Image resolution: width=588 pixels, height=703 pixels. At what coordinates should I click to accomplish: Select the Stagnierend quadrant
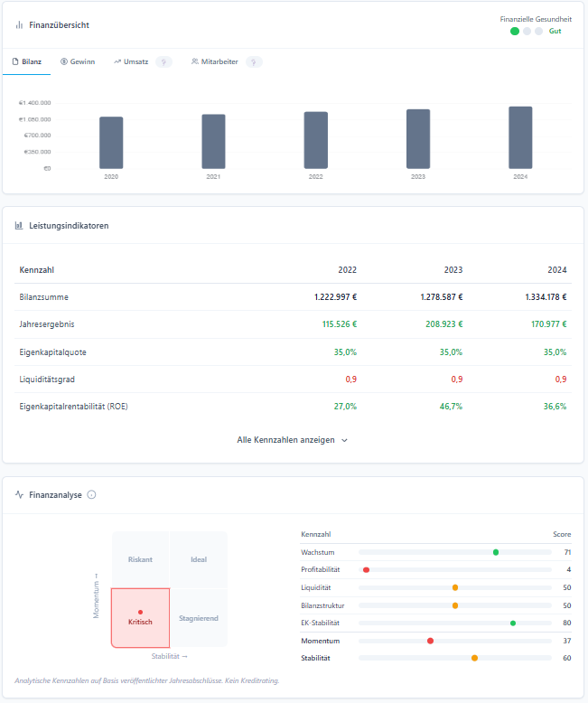pos(199,618)
